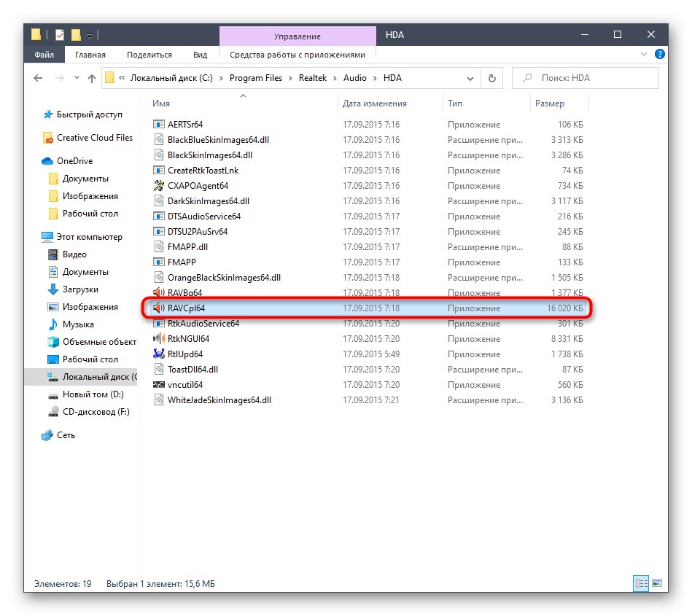Open Сеть in navigation pane
The width and height of the screenshot is (692, 616).
click(x=58, y=435)
